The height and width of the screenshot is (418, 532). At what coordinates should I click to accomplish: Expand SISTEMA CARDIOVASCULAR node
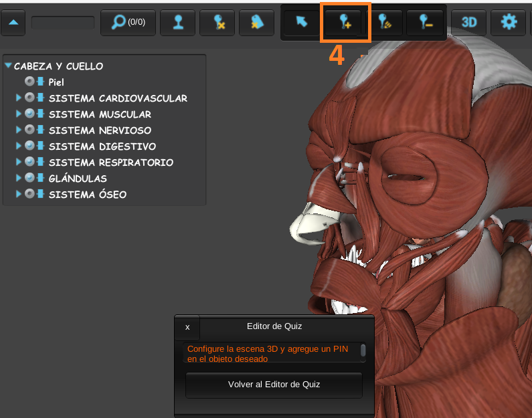[x=19, y=98]
